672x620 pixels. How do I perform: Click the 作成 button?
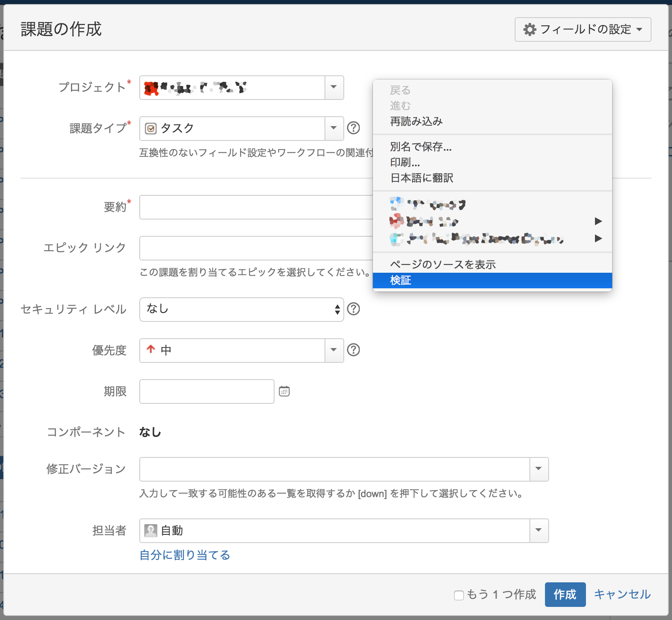click(565, 595)
